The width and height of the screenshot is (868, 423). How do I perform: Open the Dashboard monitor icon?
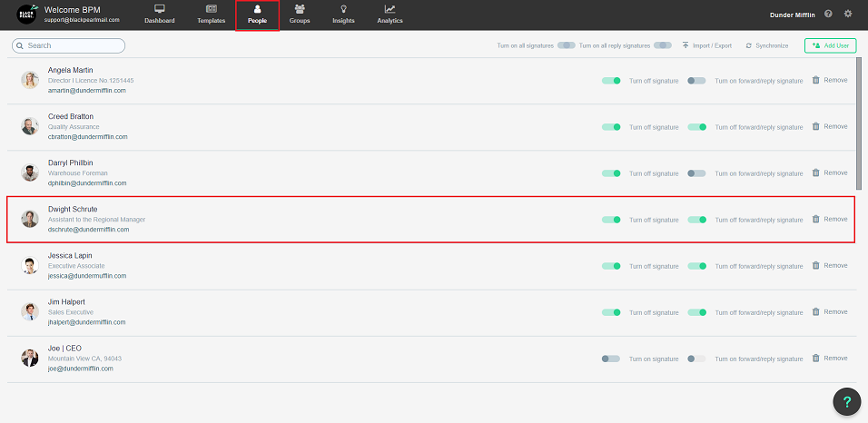pos(159,9)
